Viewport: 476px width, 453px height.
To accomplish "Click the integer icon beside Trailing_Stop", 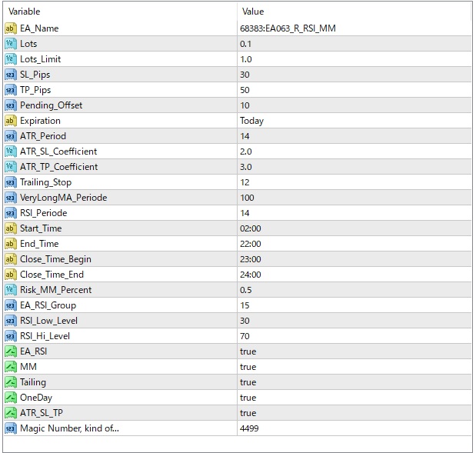I will coord(11,182).
